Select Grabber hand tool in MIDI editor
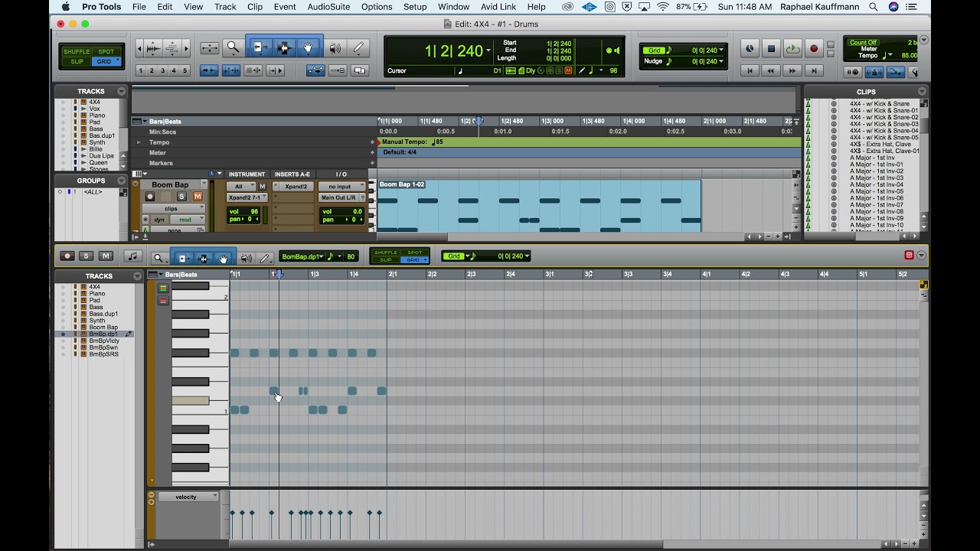The image size is (980, 551). 224,257
